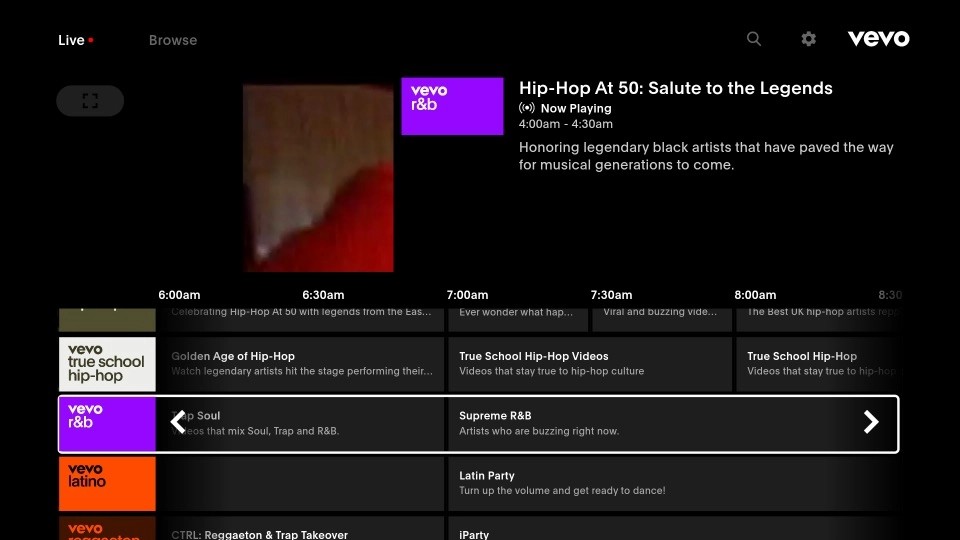Select True School Hip-Hop Videos program
Screen dimensions: 960x540
click(590, 364)
